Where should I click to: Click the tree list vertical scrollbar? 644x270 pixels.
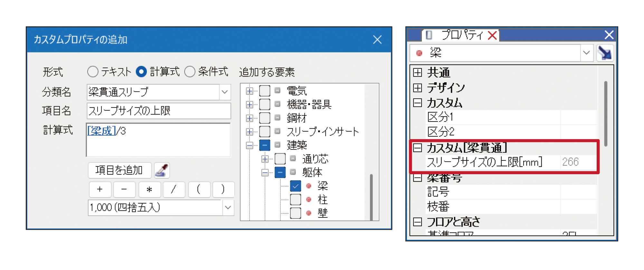tap(371, 197)
